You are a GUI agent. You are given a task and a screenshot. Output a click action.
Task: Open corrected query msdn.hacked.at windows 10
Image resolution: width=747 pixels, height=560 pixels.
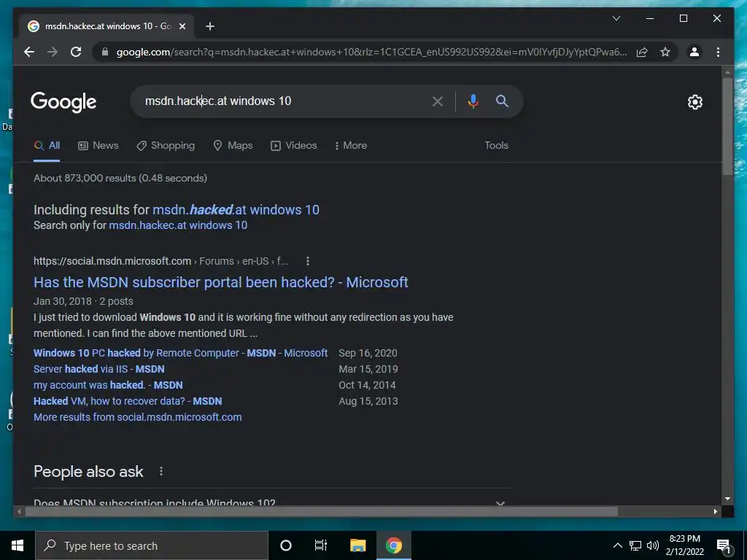pyautogui.click(x=236, y=210)
